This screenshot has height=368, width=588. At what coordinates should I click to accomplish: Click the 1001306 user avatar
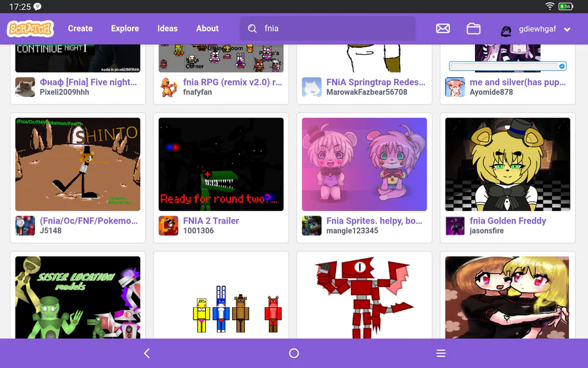169,226
